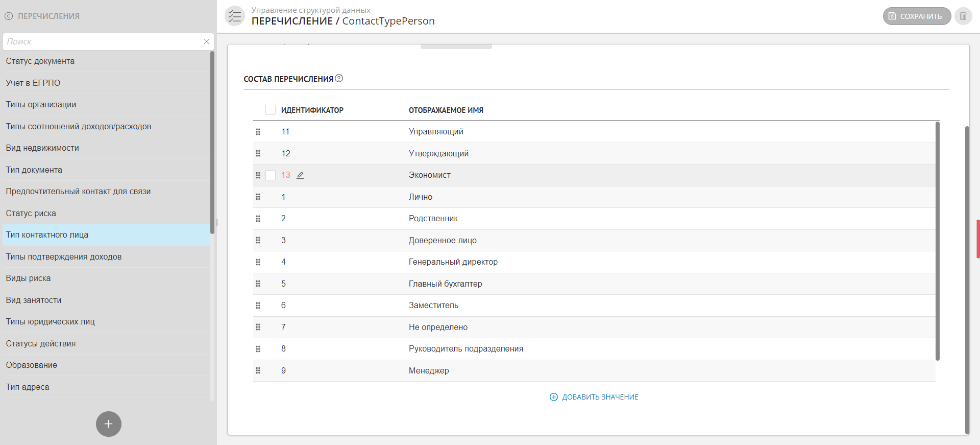Select Статус документа in the list

pos(40,61)
